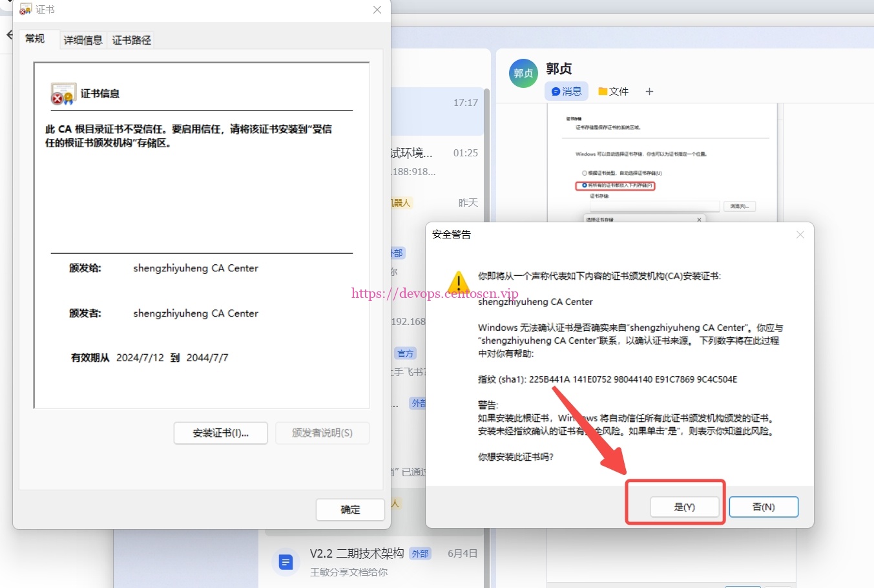The height and width of the screenshot is (588, 874).
Task: Click 是(Y) to install the certificate
Action: click(684, 507)
